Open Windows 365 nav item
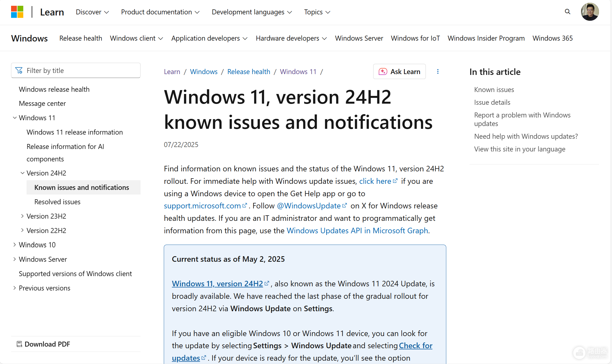Screen dimensions: 612x364 coord(553,38)
